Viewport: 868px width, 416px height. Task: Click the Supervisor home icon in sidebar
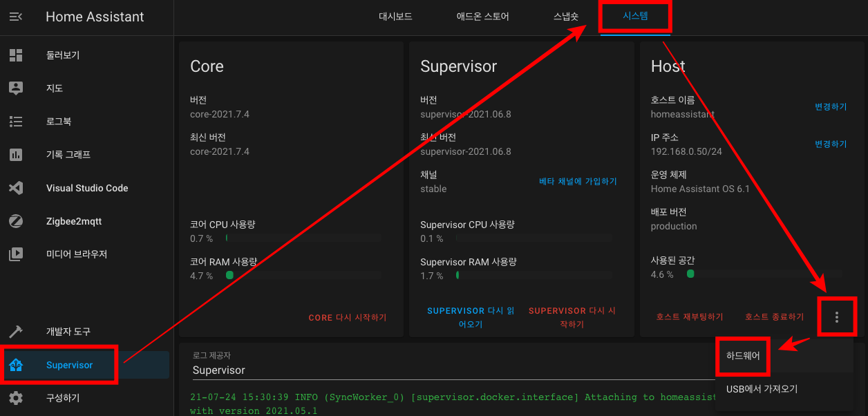(16, 365)
